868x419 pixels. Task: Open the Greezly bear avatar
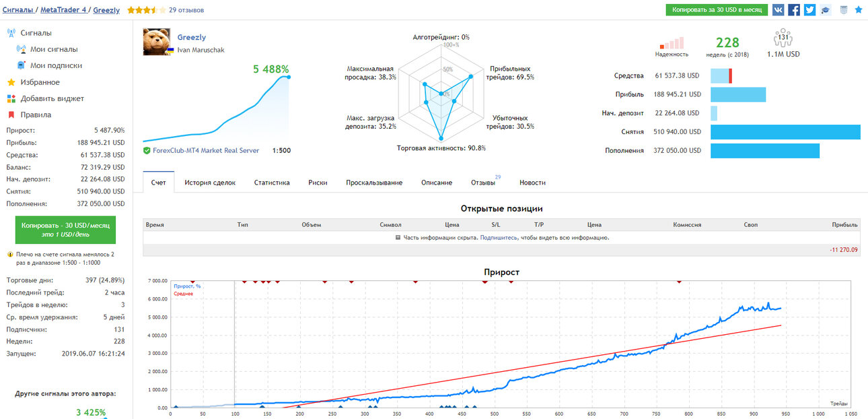(157, 42)
